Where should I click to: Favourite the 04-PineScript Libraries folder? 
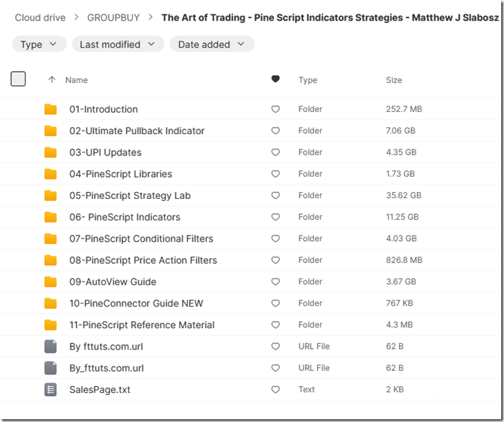click(275, 174)
